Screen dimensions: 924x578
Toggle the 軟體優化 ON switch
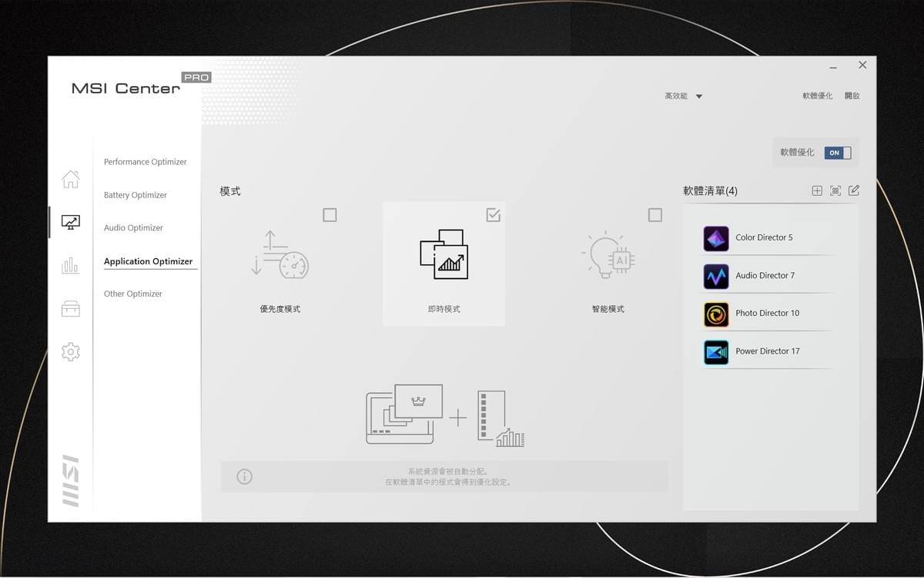837,153
